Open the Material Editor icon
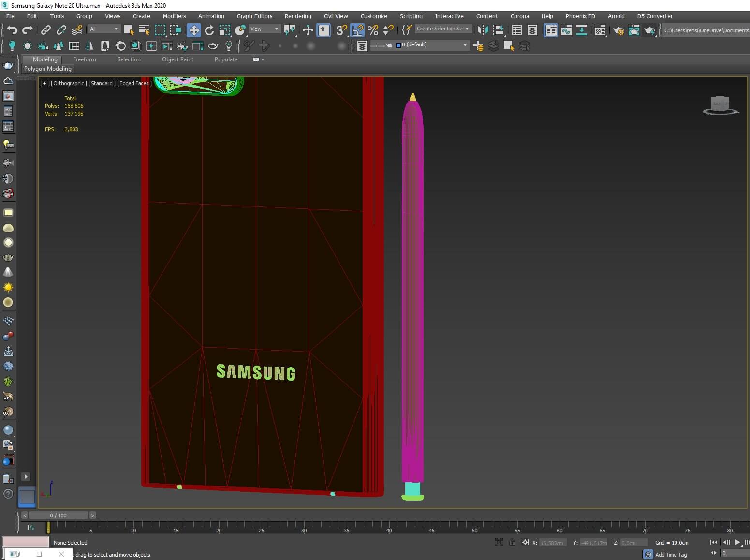This screenshot has width=750, height=560. (600, 30)
